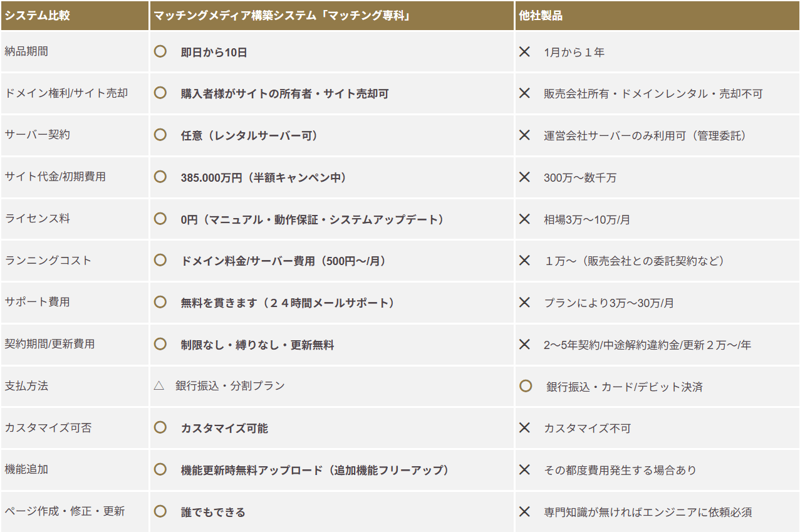The width and height of the screenshot is (800, 532).
Task: Click X mark beside 相場3万〜10万/月
Action: [525, 219]
